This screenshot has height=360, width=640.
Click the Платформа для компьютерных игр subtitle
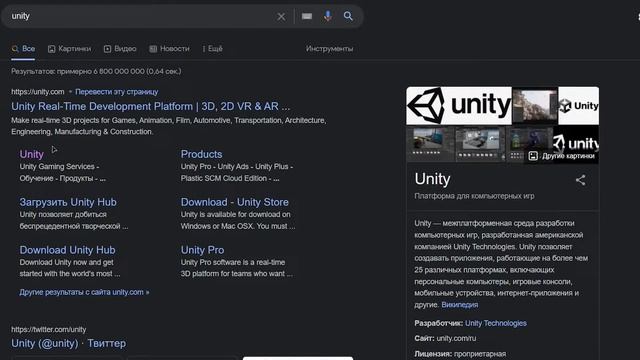(x=474, y=196)
